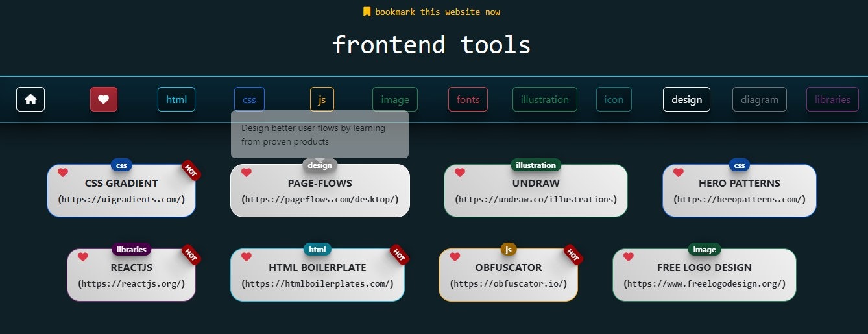This screenshot has width=868, height=334.
Task: Click illustration tag on Undraw card
Action: pyautogui.click(x=536, y=165)
